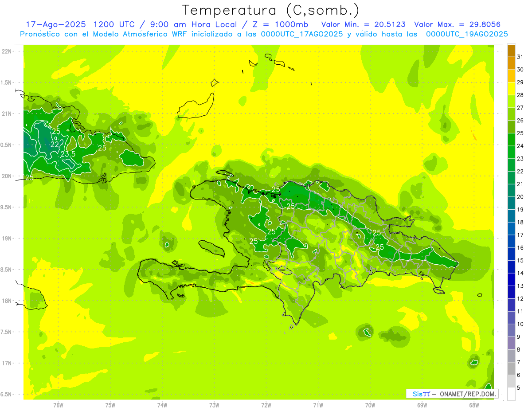Click the '1.5N' latitude label
532x411 pixels.
(x=7, y=82)
